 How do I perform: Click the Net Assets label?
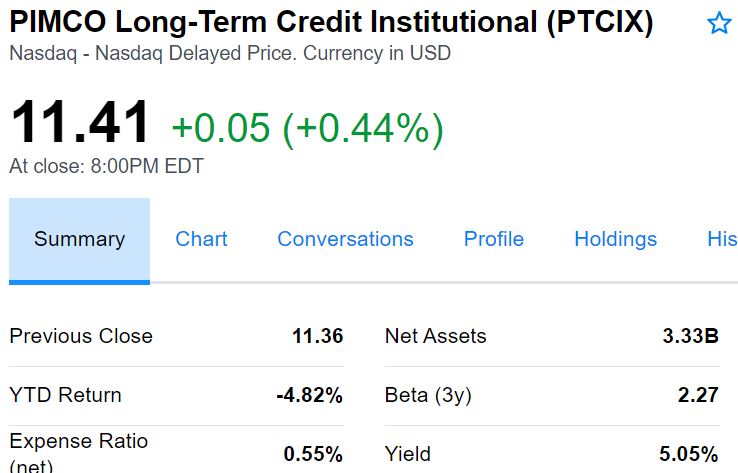pyautogui.click(x=435, y=336)
